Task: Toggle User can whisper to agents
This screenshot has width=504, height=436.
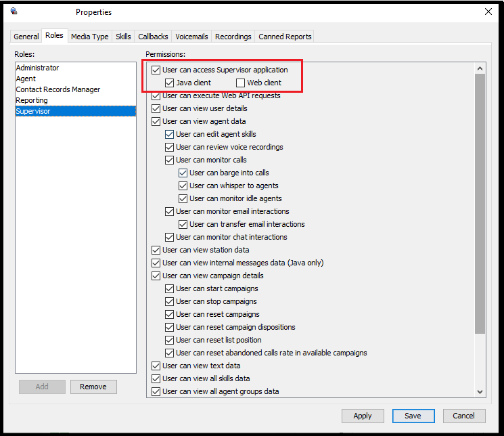Action: [x=183, y=186]
